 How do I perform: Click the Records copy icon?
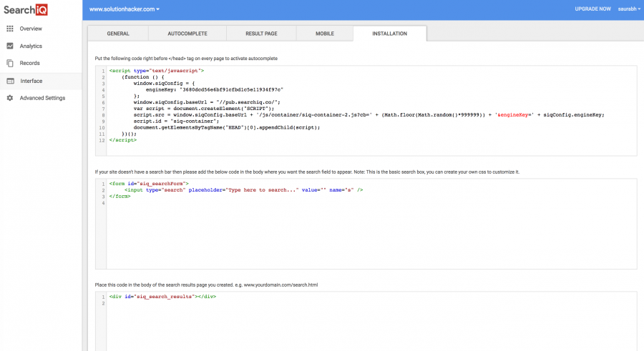(10, 63)
